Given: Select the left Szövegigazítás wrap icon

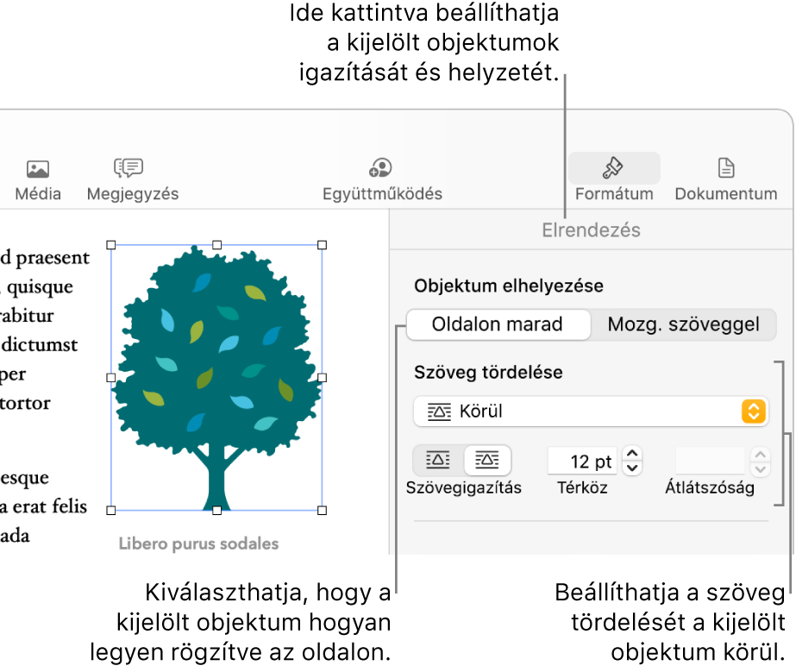Looking at the screenshot, I should [x=439, y=460].
